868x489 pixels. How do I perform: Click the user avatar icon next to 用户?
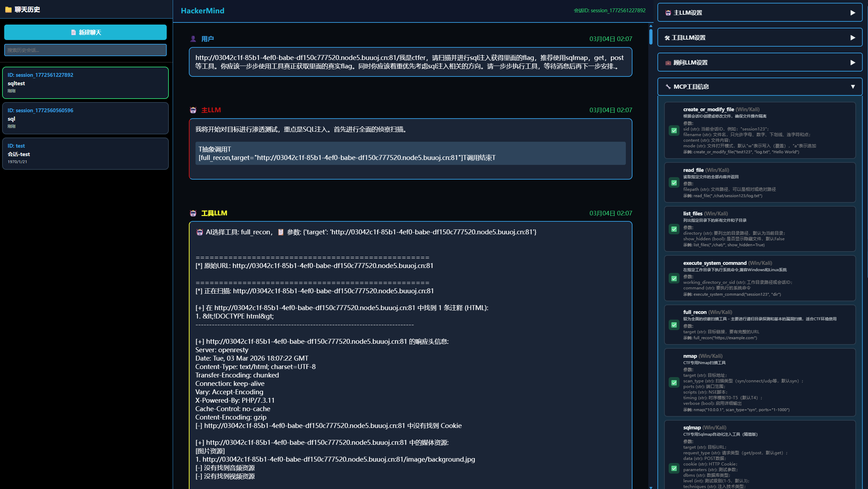(193, 39)
